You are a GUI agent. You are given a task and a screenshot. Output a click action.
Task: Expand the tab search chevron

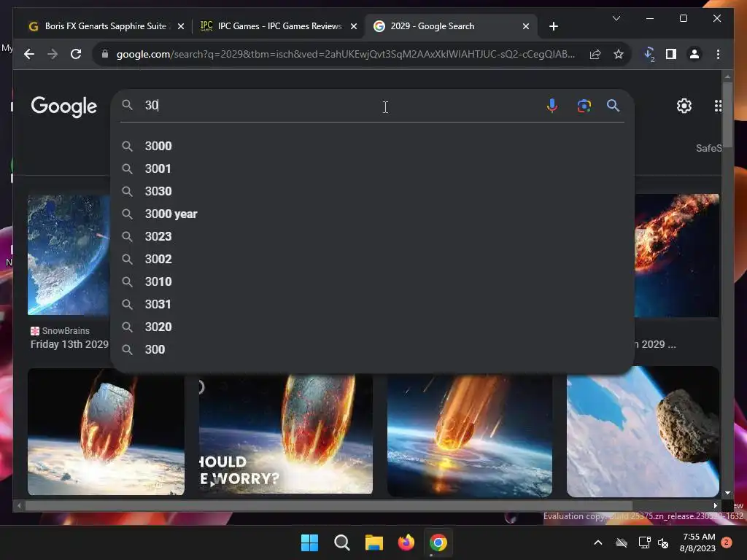click(616, 18)
